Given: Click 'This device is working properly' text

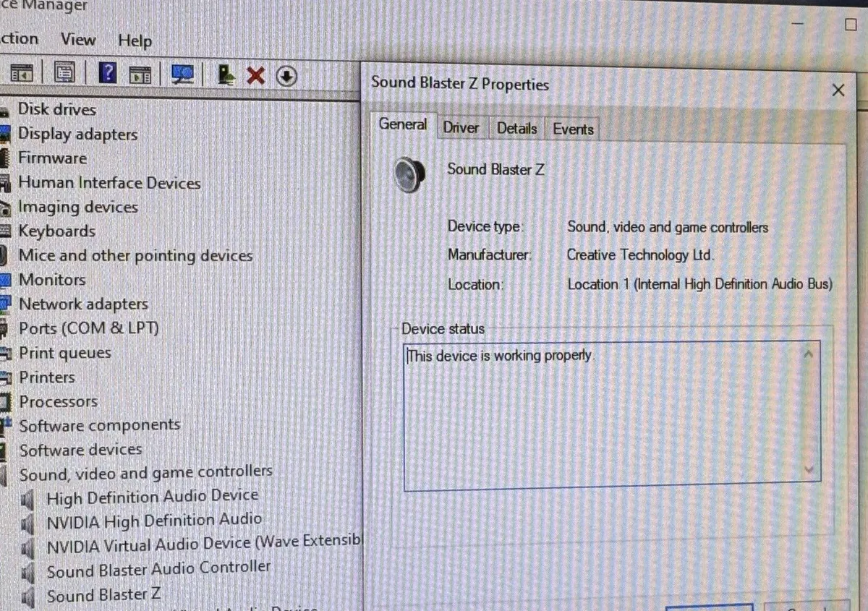Looking at the screenshot, I should point(500,356).
